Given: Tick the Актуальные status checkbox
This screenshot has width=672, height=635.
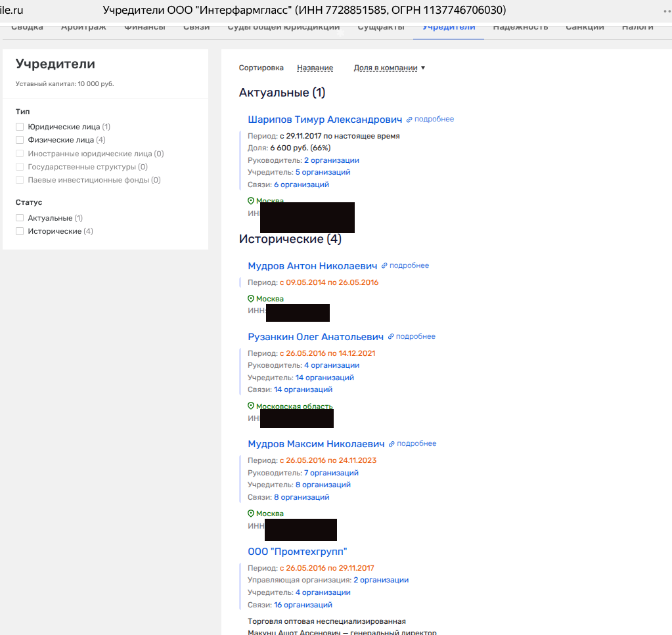Looking at the screenshot, I should coord(20,218).
